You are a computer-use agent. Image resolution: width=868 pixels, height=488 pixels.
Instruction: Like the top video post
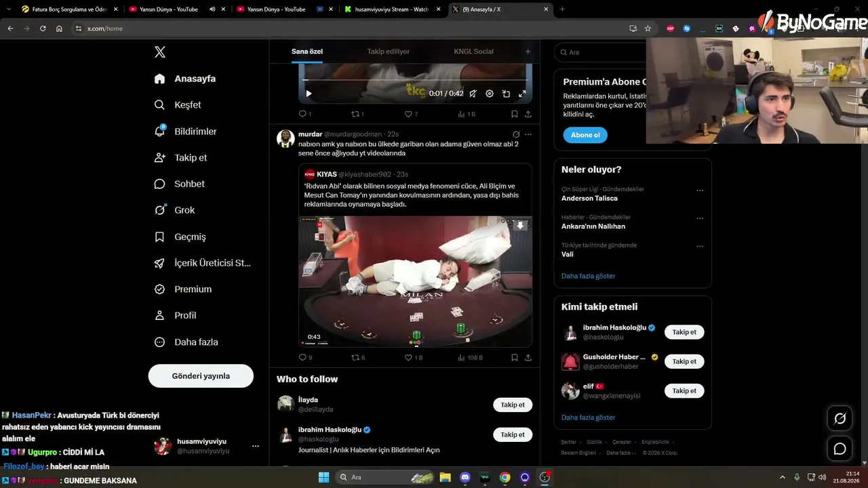click(411, 114)
